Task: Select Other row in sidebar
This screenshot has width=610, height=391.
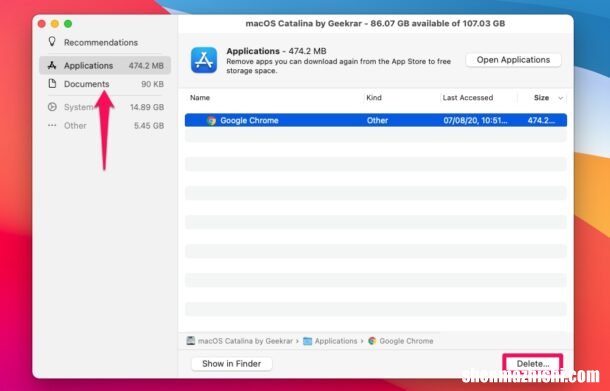Action: (x=105, y=126)
